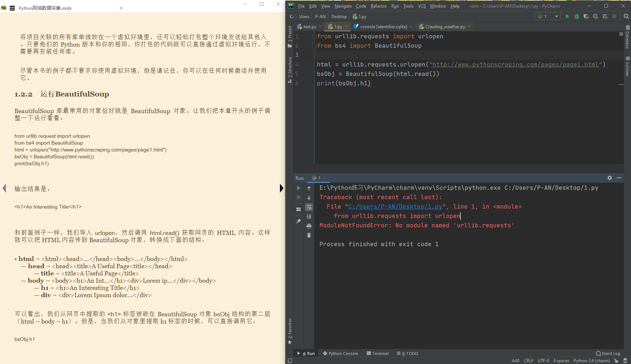Open the Navigate menu
Screen dimensions: 631x364
coord(343,6)
